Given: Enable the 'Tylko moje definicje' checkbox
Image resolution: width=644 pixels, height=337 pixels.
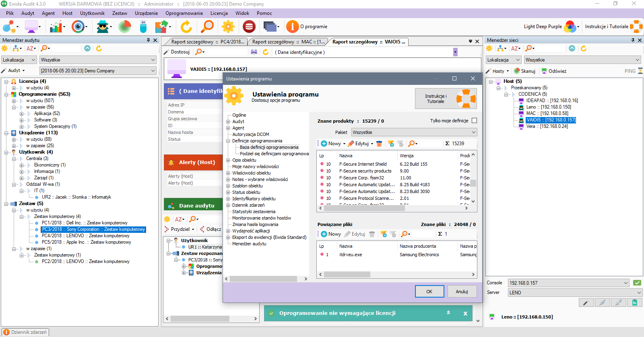Looking at the screenshot, I should (474, 121).
